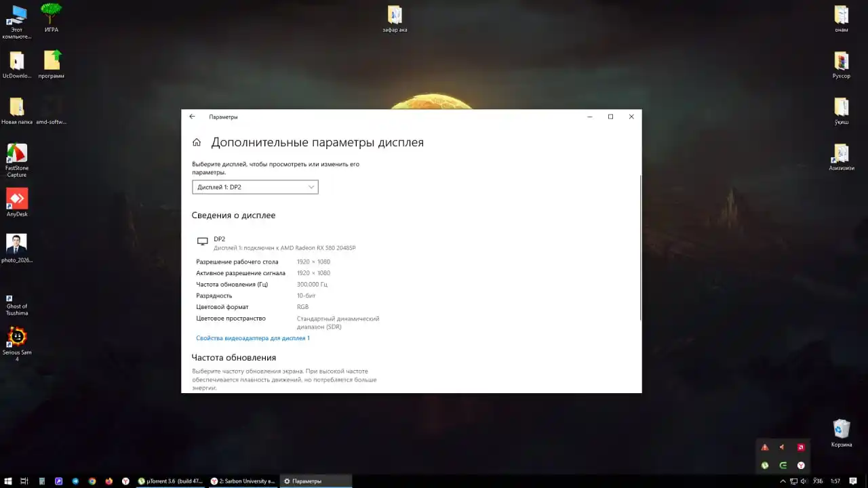The image size is (868, 488).
Task: Select the AnyDesk desktop shortcut
Action: tap(17, 203)
